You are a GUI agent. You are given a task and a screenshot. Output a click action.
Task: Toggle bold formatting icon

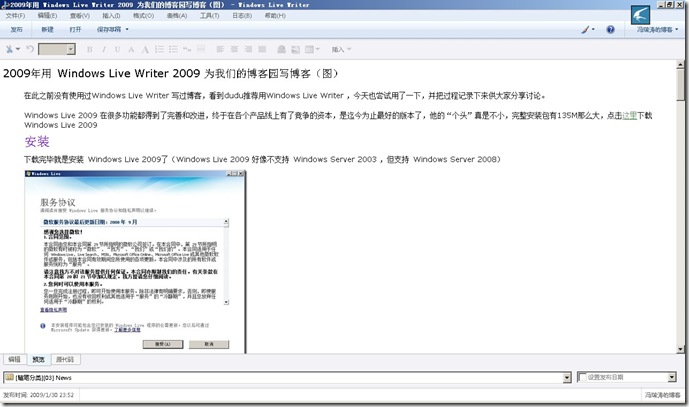point(90,50)
